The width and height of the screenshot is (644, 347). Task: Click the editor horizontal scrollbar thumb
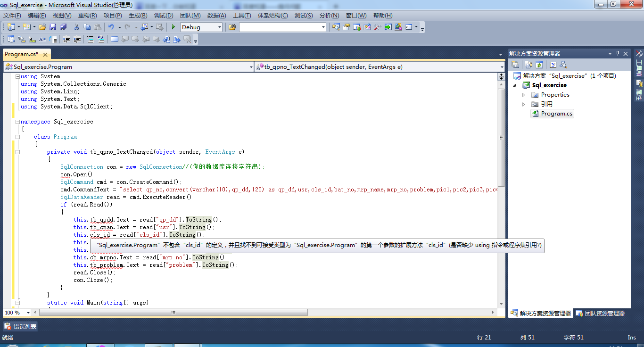click(173, 313)
